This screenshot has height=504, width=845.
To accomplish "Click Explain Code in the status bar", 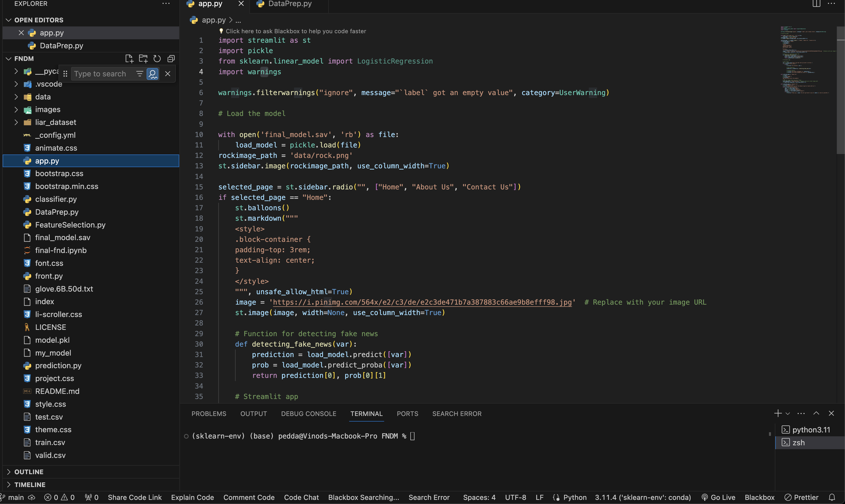I will tap(192, 497).
